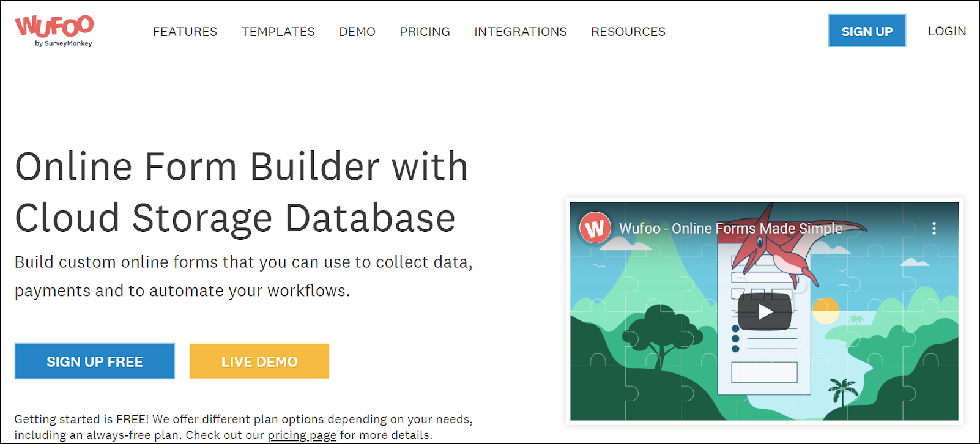
Task: Click the LOGIN link
Action: (946, 31)
